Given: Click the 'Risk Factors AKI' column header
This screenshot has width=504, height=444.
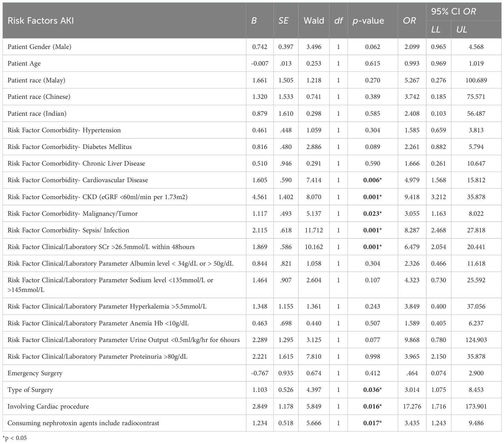Looking at the screenshot, I should pos(41,21).
